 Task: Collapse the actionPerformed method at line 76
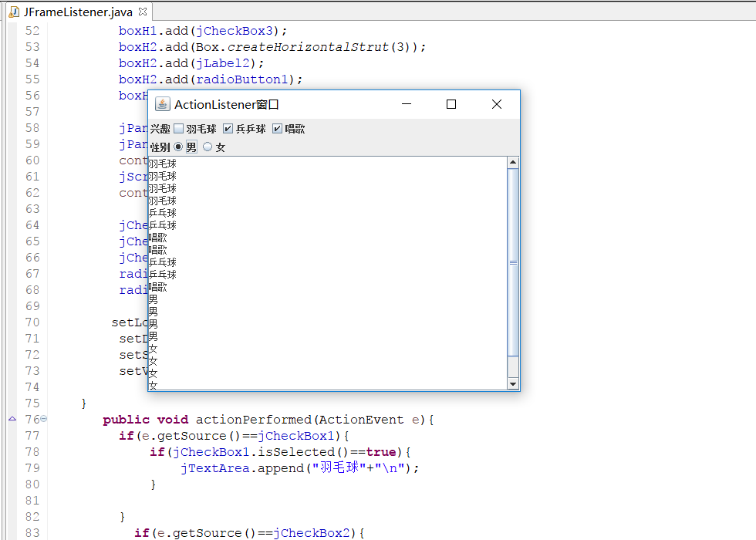pos(44,418)
